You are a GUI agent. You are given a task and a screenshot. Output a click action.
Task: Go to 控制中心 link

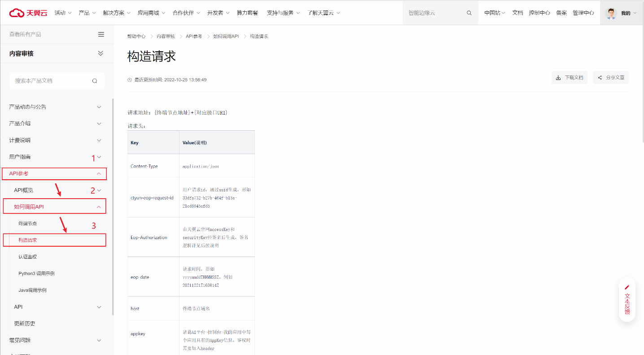click(539, 13)
